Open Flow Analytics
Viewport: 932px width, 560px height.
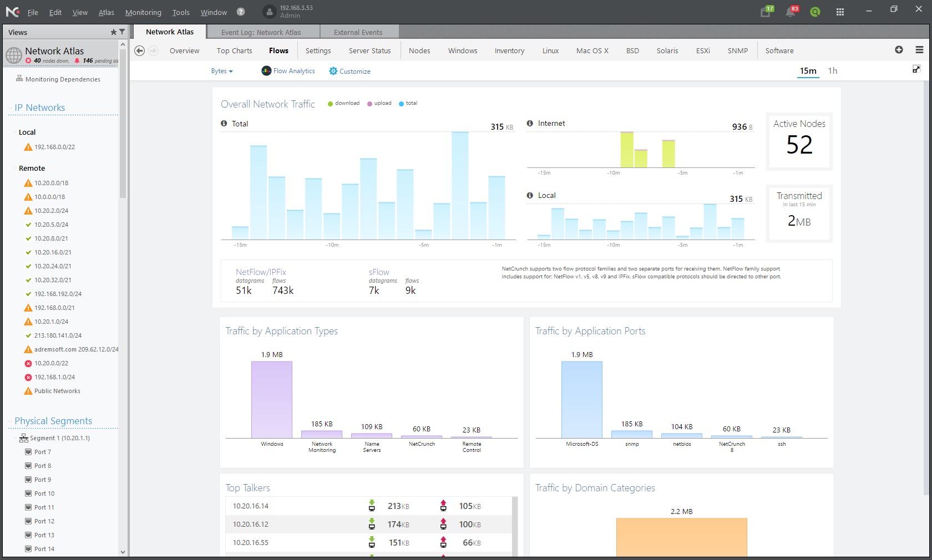coord(288,71)
